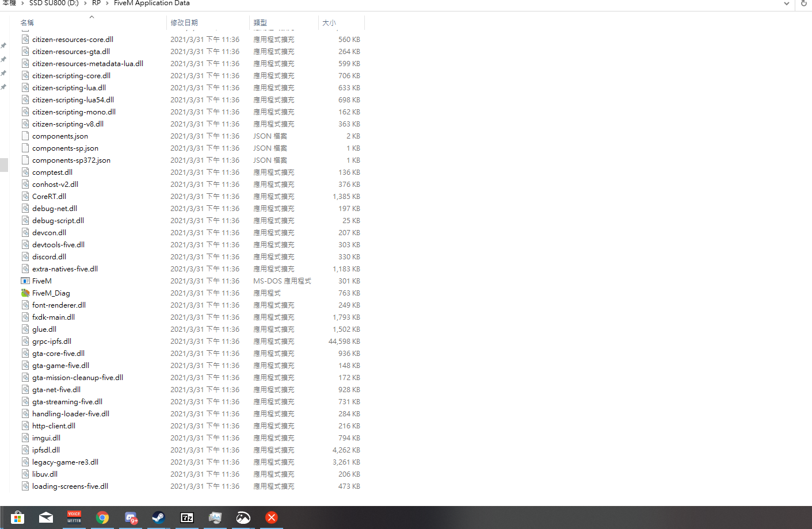The width and height of the screenshot is (812, 529).
Task: Open 7-Zip from the taskbar
Action: [186, 517]
